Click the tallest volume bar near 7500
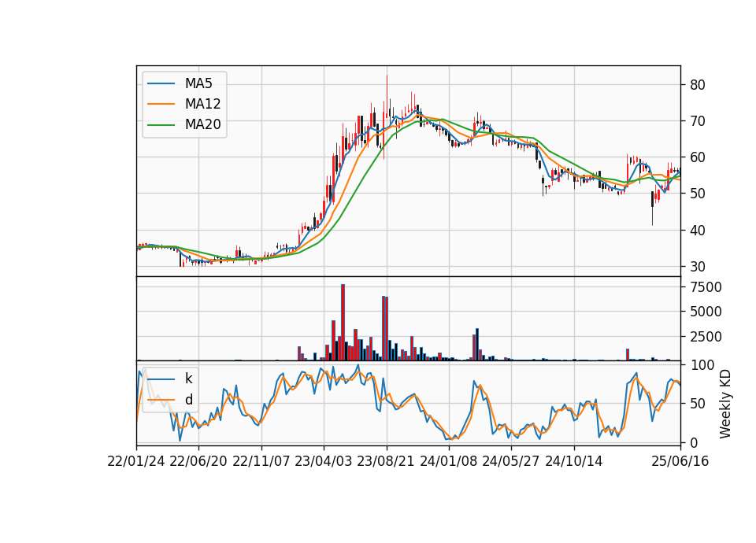Viewport: 756px width, 543px height. coord(343,323)
